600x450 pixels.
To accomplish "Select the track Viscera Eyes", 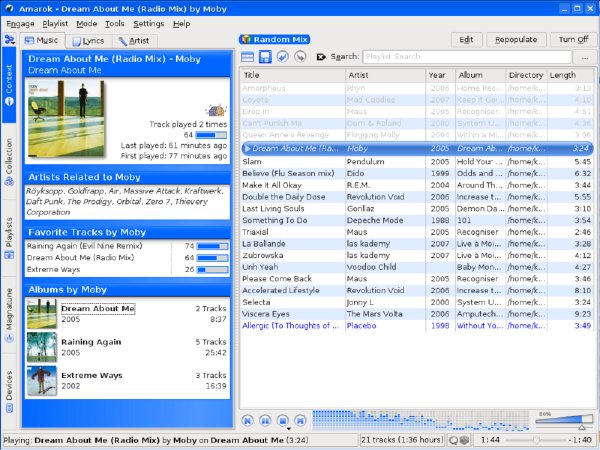I will [417, 314].
